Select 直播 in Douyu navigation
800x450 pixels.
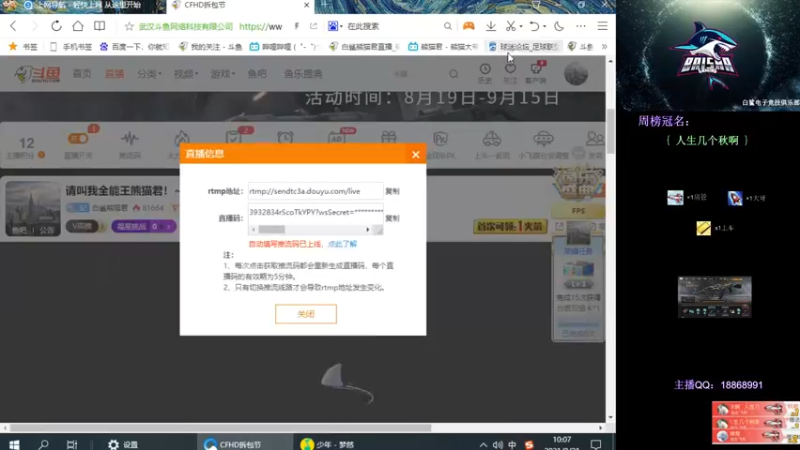point(114,74)
